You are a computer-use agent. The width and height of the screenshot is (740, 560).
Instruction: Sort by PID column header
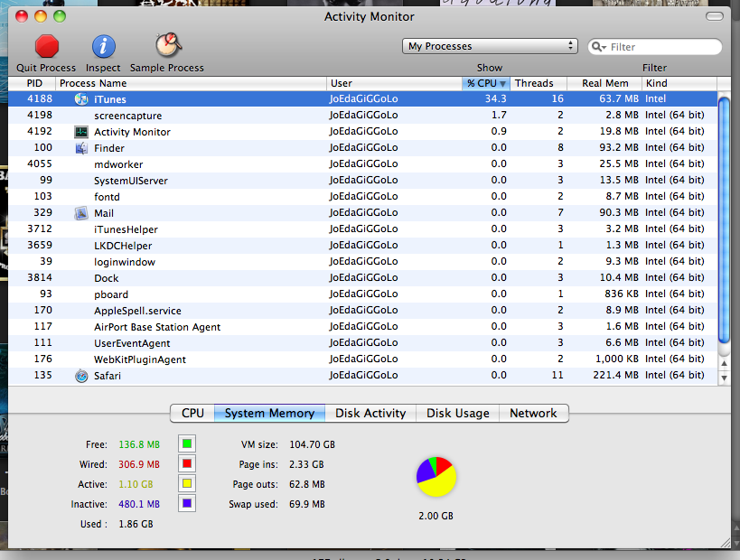point(33,83)
